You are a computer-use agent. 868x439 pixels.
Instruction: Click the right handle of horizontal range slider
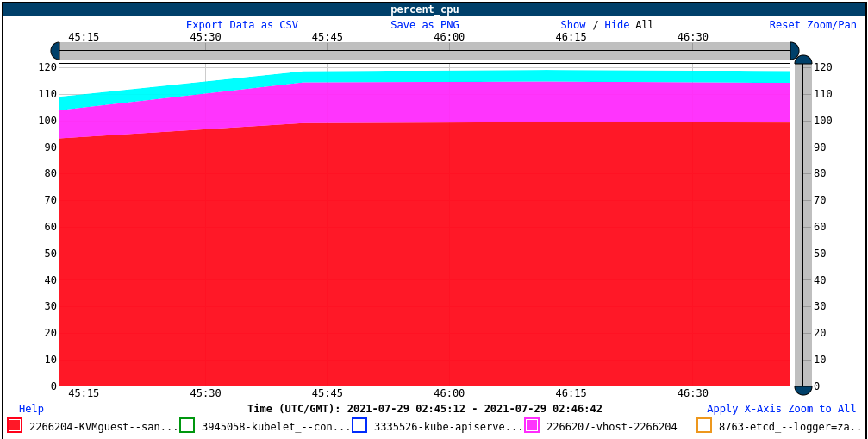tap(795, 51)
